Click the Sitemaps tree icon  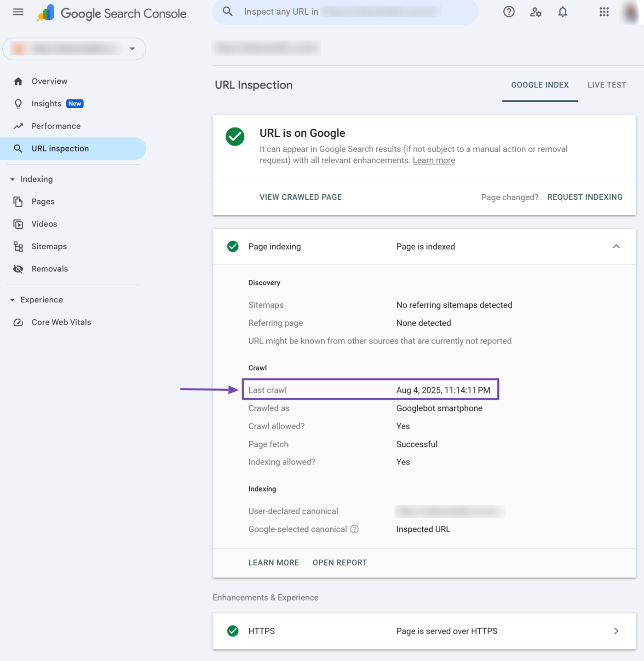pyautogui.click(x=18, y=247)
